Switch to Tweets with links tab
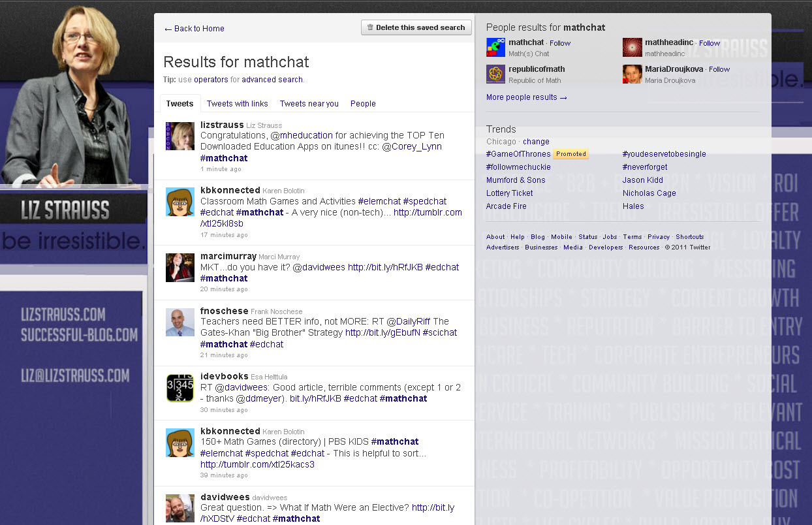This screenshot has height=525, width=812. [237, 104]
